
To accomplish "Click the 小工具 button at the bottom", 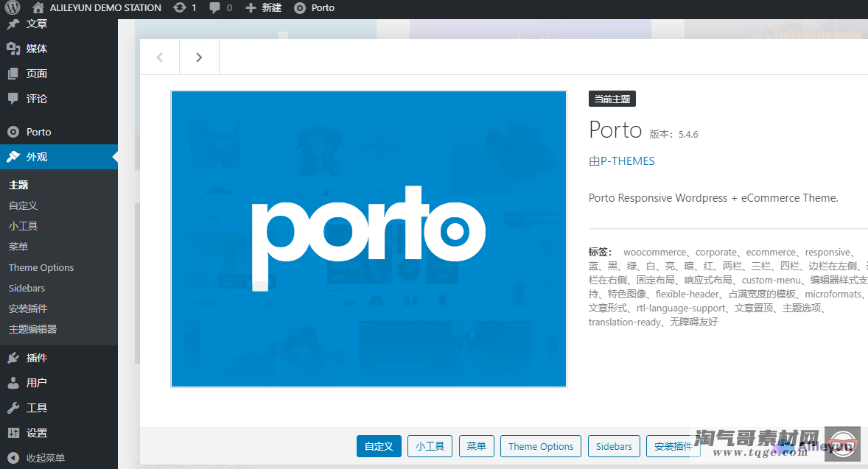I will point(430,446).
